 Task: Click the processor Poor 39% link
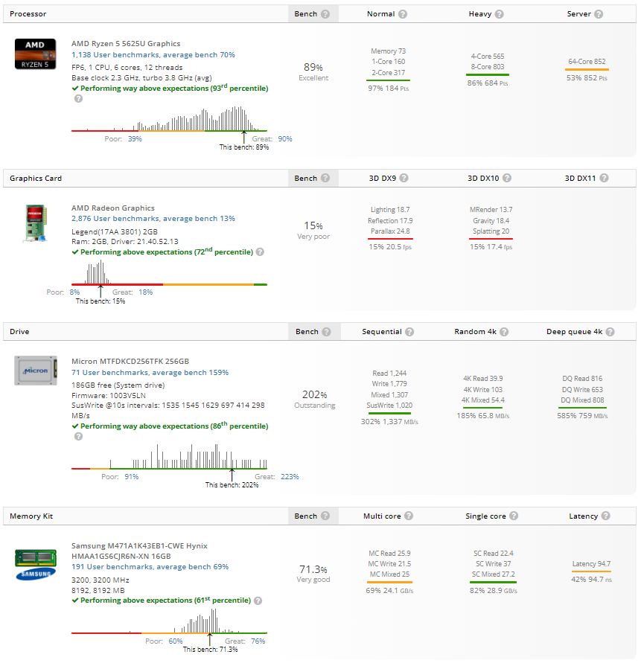[x=135, y=138]
